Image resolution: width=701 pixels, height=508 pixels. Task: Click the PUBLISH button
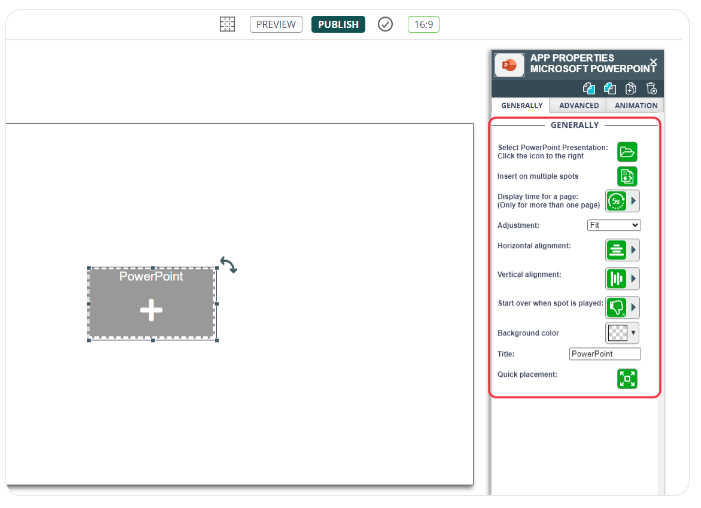click(x=338, y=24)
